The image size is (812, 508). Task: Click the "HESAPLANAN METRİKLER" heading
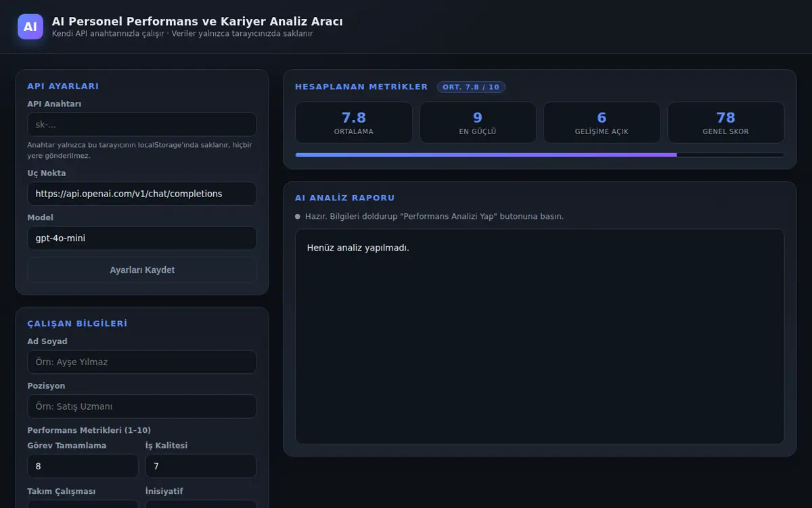361,87
